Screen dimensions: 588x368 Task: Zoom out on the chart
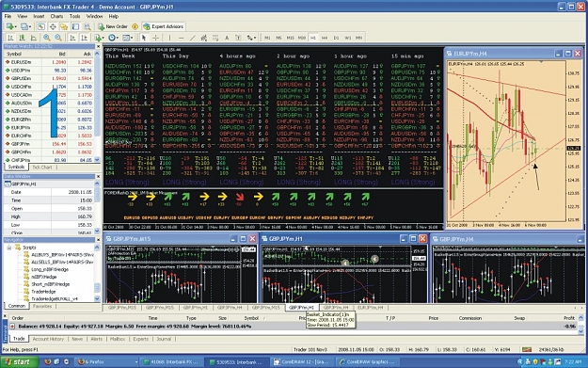click(58, 38)
